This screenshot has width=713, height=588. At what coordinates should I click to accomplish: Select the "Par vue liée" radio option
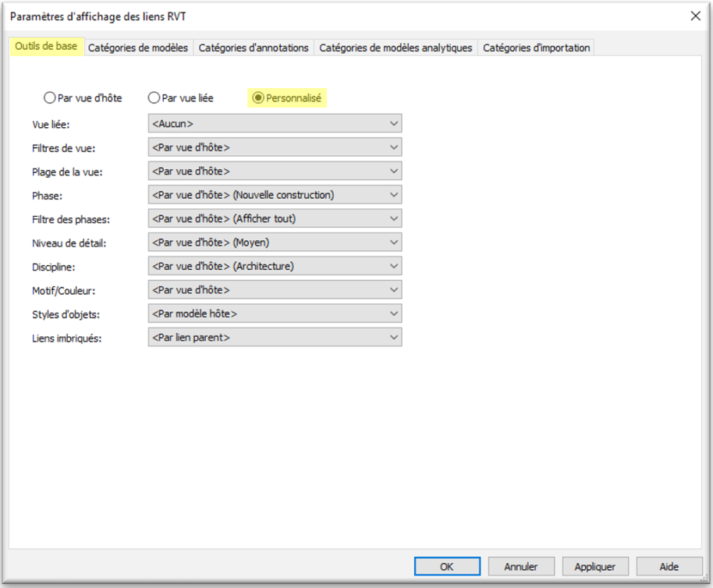tap(154, 98)
